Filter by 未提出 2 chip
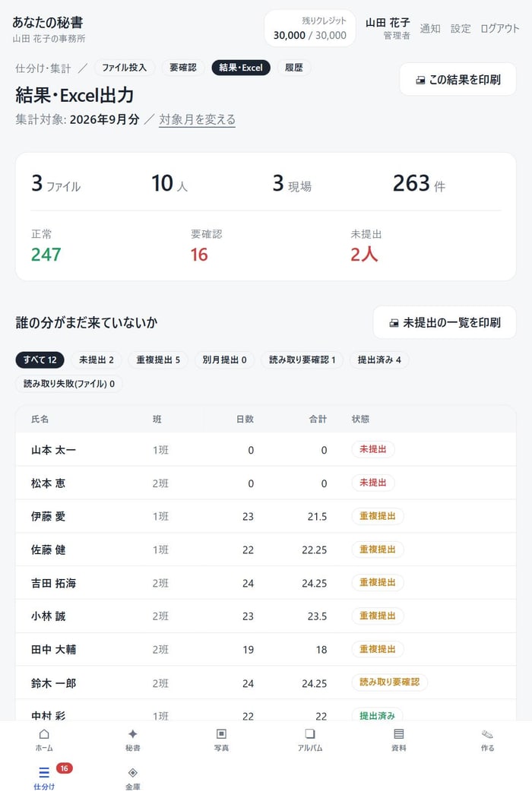532x798 pixels. click(97, 359)
